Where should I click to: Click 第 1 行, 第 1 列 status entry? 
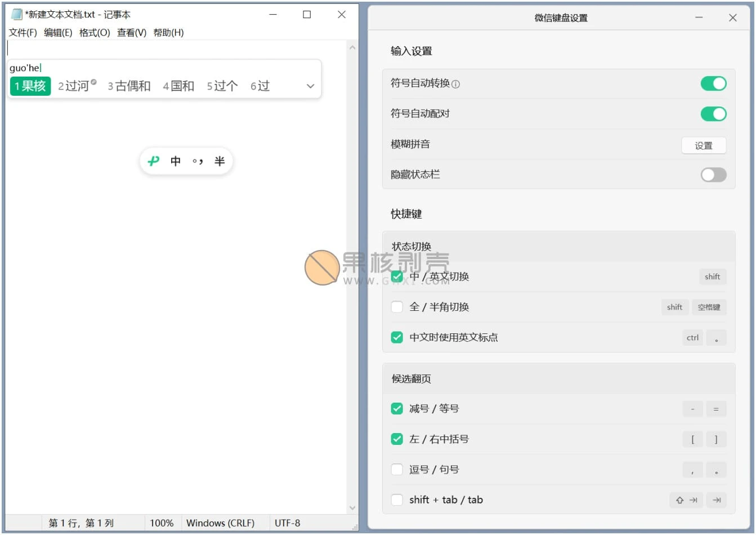(x=81, y=523)
